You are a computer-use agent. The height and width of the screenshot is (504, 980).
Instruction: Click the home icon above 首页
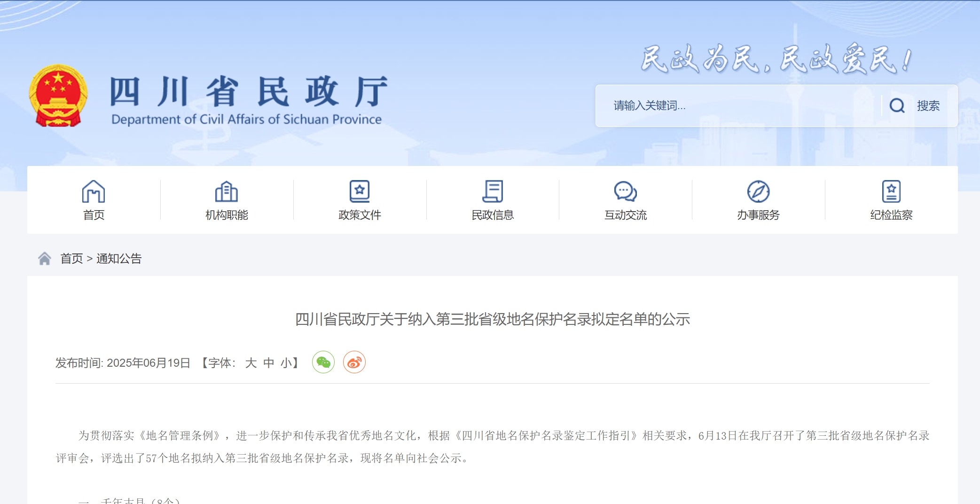(94, 191)
